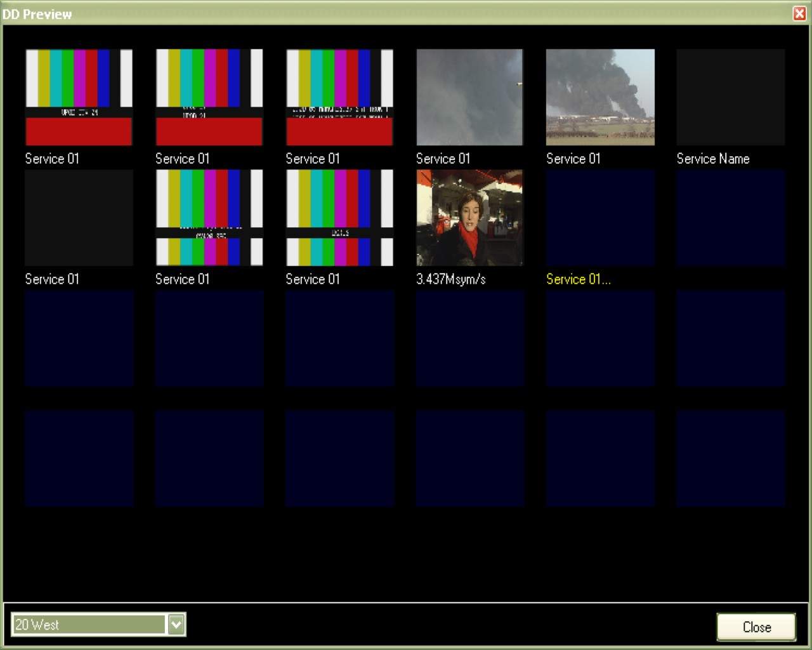
Task: Click the yellow highlighted Service 01... label
Action: (578, 279)
